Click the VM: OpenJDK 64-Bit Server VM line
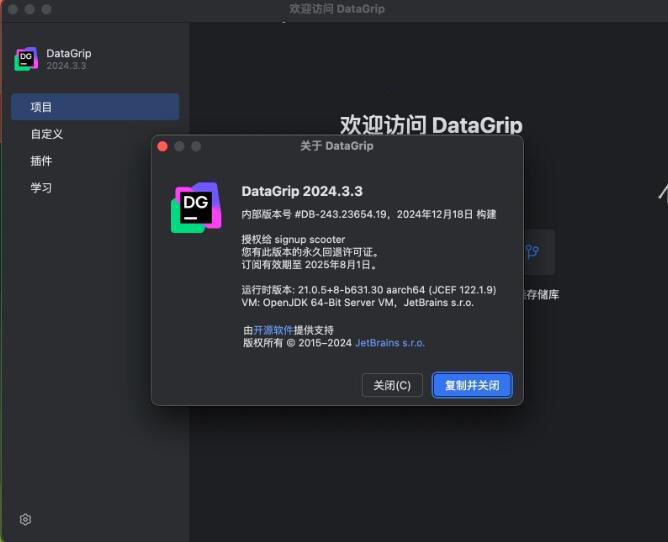This screenshot has height=542, width=668. (x=358, y=303)
